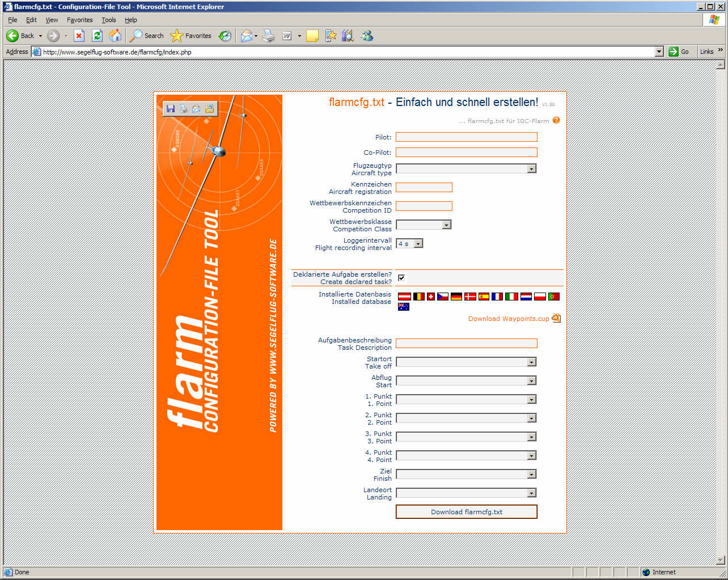Click into the Co-Pilot field
This screenshot has height=580, width=728.
[466, 152]
